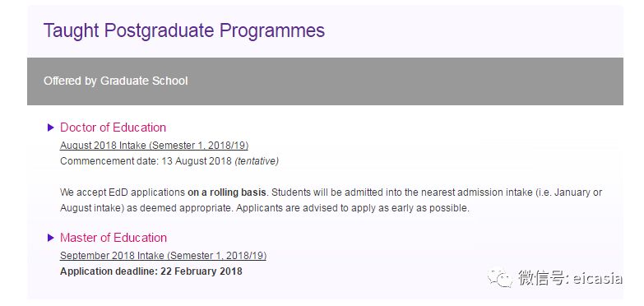Screen dimensions: 644x306
Task: Open the Master of Education link
Action: click(x=114, y=238)
